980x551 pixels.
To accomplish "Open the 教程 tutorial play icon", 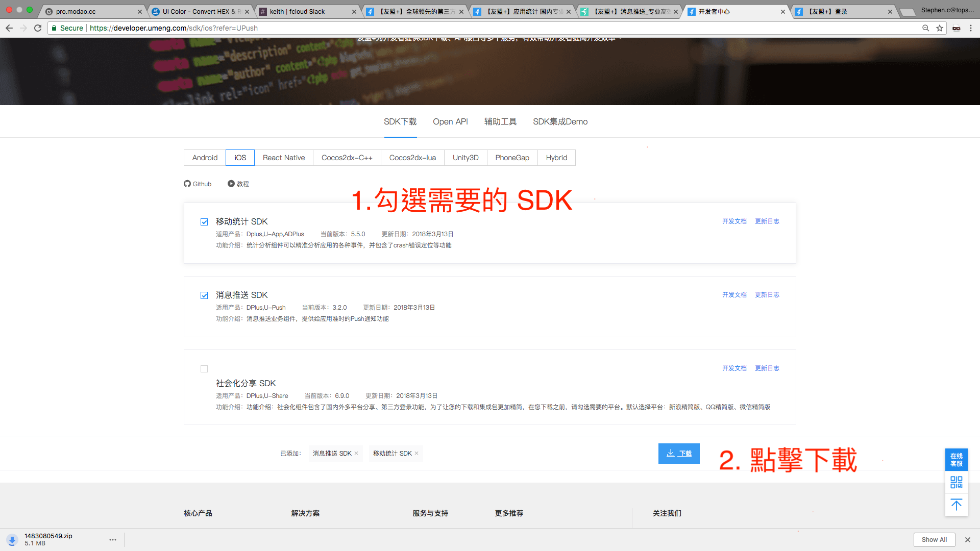I will pos(231,184).
